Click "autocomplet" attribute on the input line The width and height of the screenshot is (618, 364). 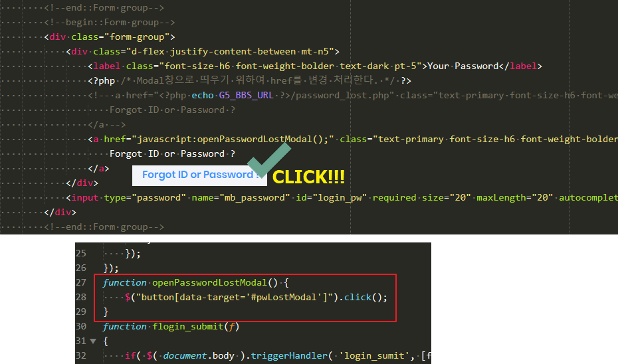point(589,198)
